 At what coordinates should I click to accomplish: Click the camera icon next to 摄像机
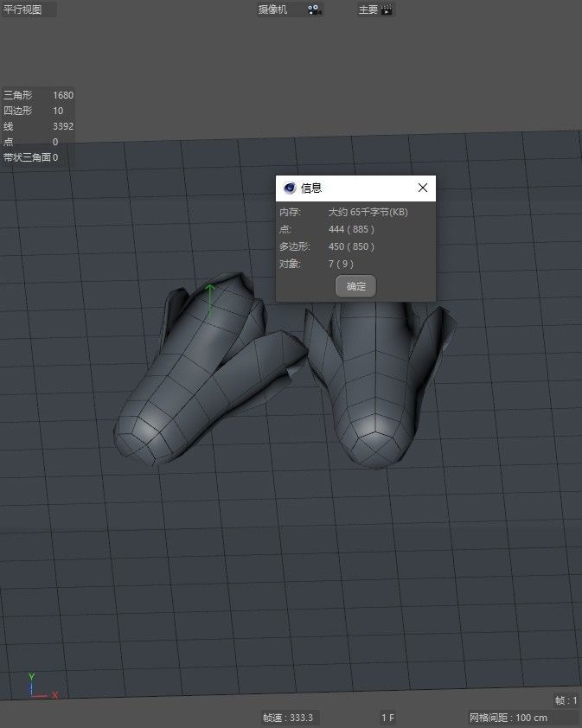pos(315,10)
